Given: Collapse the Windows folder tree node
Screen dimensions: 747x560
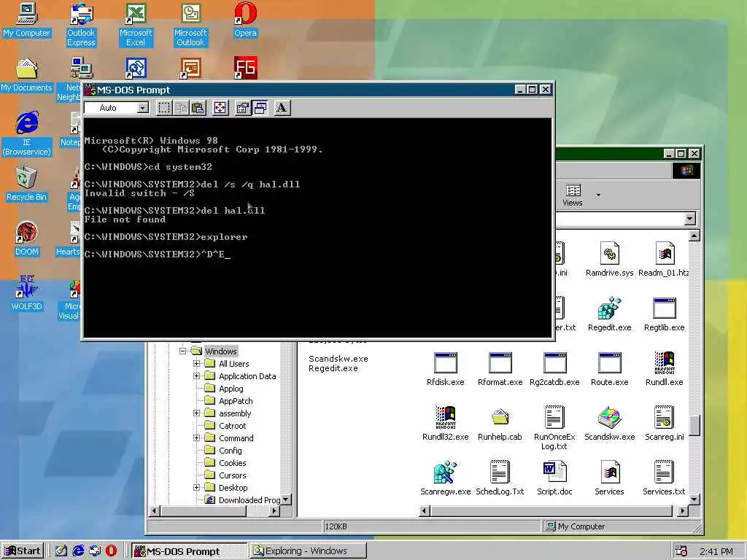Looking at the screenshot, I should coord(183,351).
